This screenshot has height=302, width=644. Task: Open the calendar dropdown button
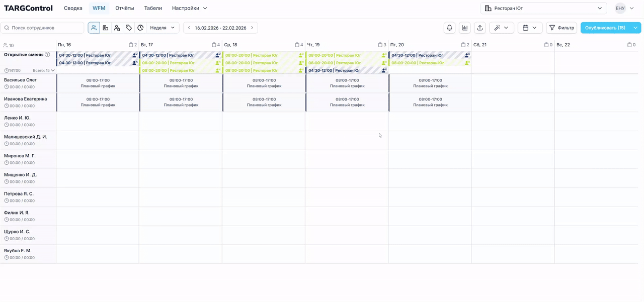click(529, 28)
